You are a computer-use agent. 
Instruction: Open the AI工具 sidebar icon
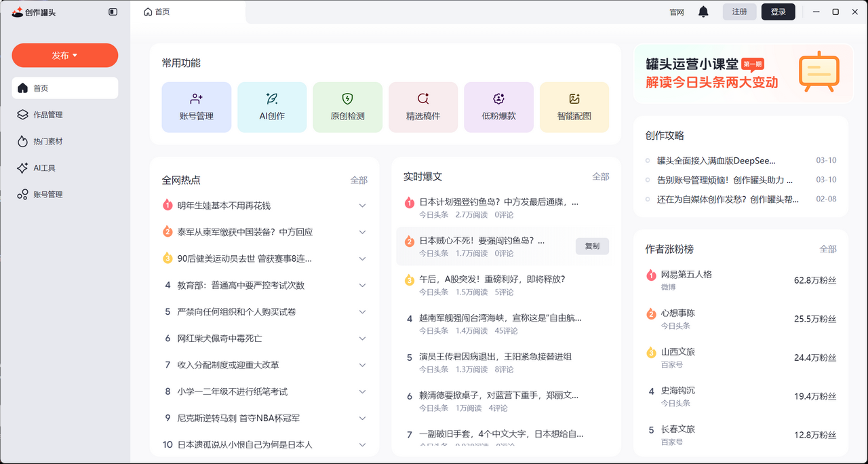pyautogui.click(x=37, y=168)
